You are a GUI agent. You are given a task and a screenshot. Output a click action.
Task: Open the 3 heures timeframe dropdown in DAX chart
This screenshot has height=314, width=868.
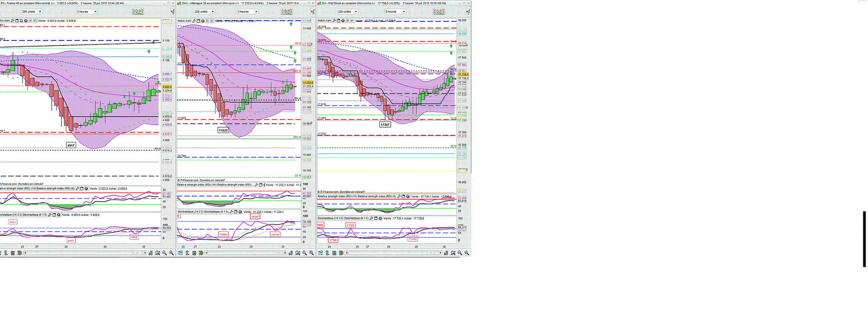tap(248, 12)
